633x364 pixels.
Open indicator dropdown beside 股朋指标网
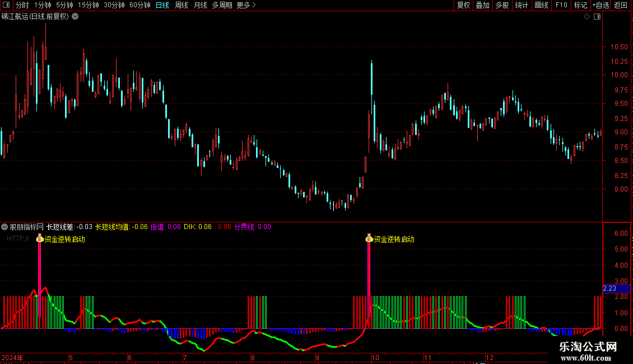pos(4,227)
